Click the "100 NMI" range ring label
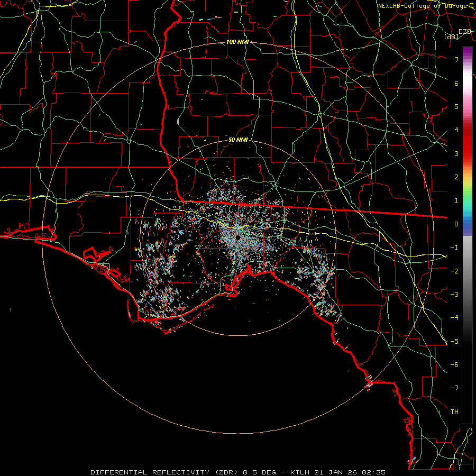 tap(237, 42)
